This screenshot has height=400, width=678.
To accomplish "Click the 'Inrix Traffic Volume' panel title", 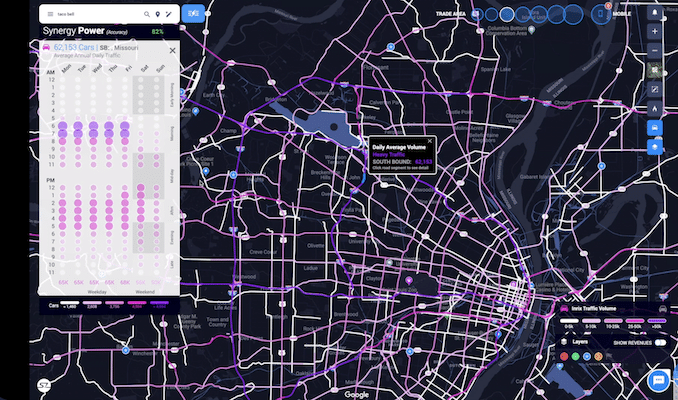I will point(593,308).
